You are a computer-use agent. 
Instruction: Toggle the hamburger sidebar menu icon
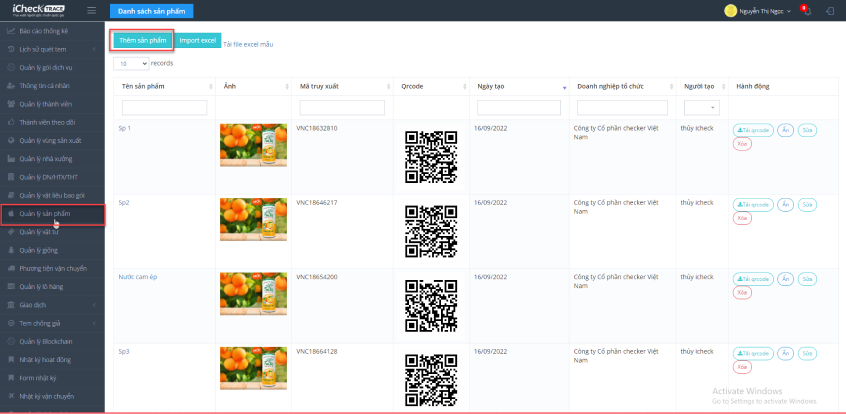(91, 10)
